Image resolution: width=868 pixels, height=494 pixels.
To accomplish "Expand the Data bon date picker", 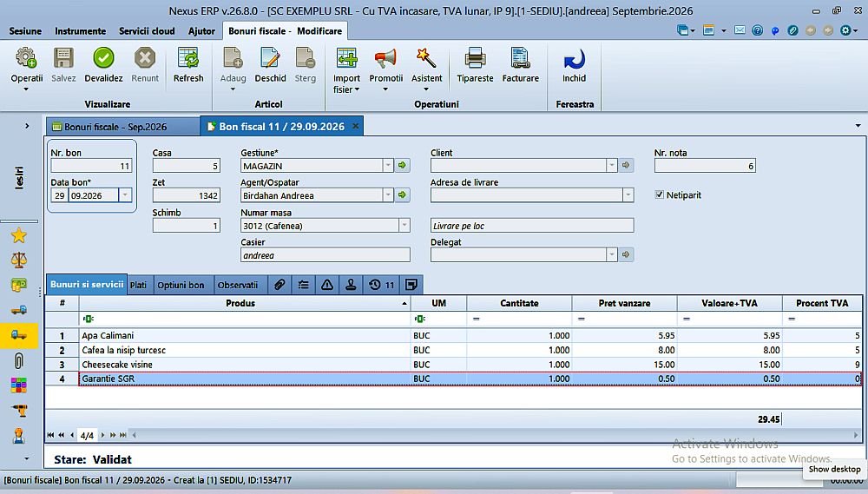I will (125, 195).
